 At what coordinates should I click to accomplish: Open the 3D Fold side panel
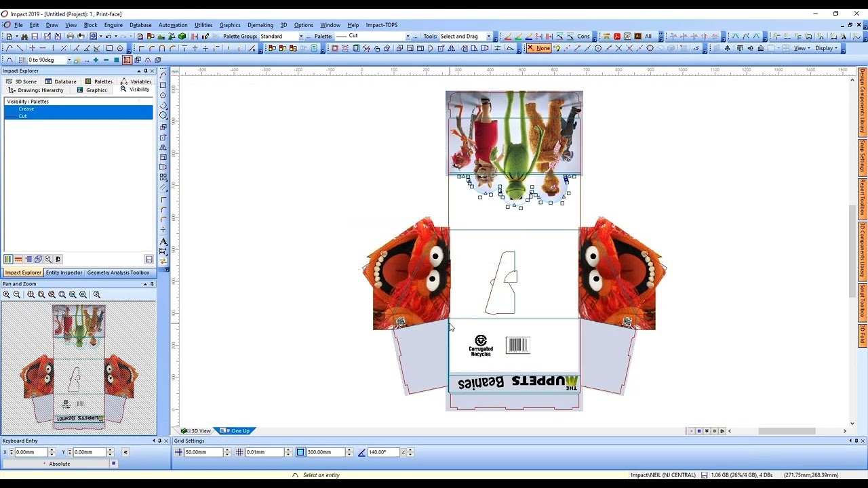click(863, 335)
